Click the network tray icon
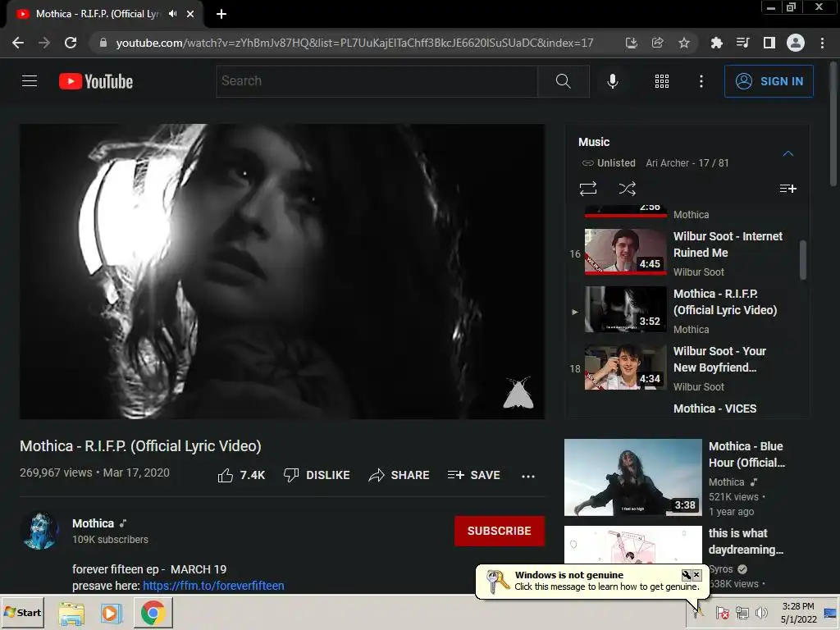This screenshot has height=630, width=840. pos(742,612)
